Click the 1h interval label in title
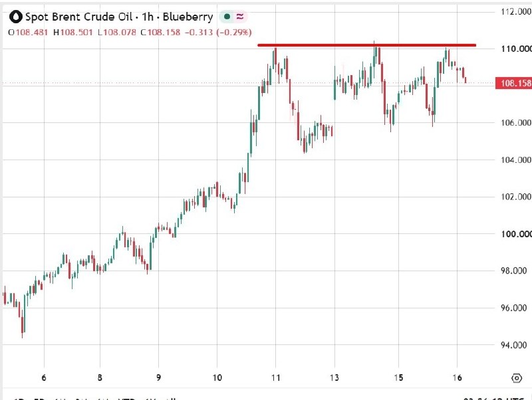Screen dimensions: 532x400 click(x=148, y=17)
